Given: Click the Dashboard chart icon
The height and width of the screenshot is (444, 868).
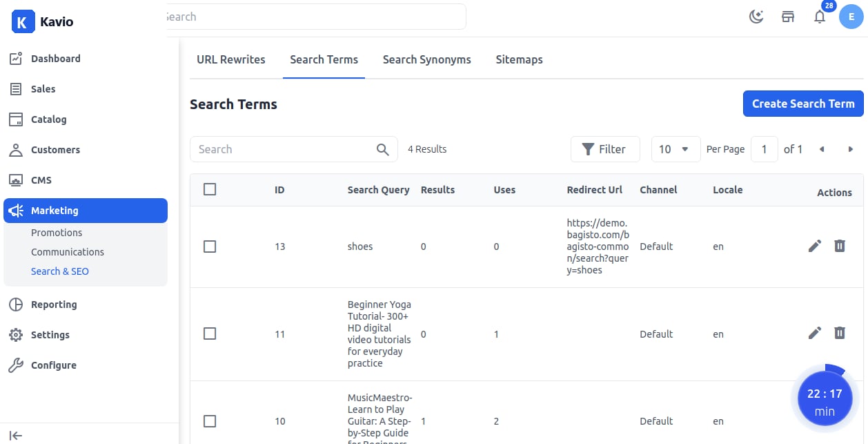Looking at the screenshot, I should pos(16,59).
